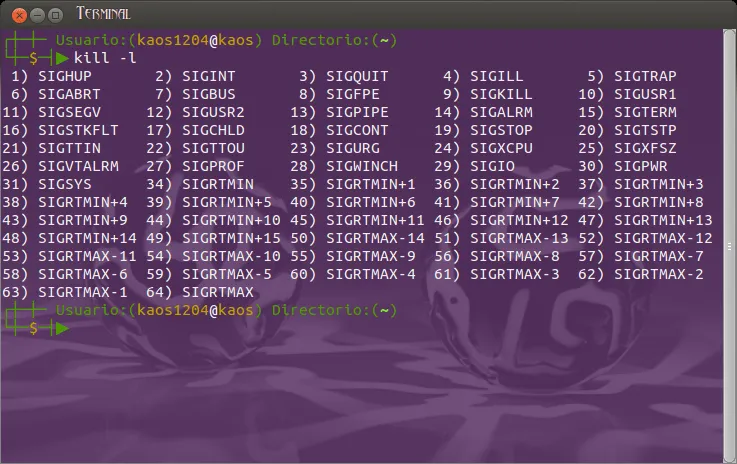The width and height of the screenshot is (737, 464).
Task: Click the SIGRTMIN+10 signal name
Action: click(x=231, y=220)
